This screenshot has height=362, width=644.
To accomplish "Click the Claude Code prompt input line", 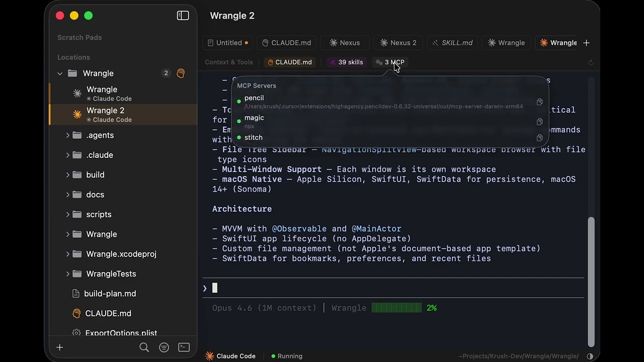I will (x=393, y=288).
